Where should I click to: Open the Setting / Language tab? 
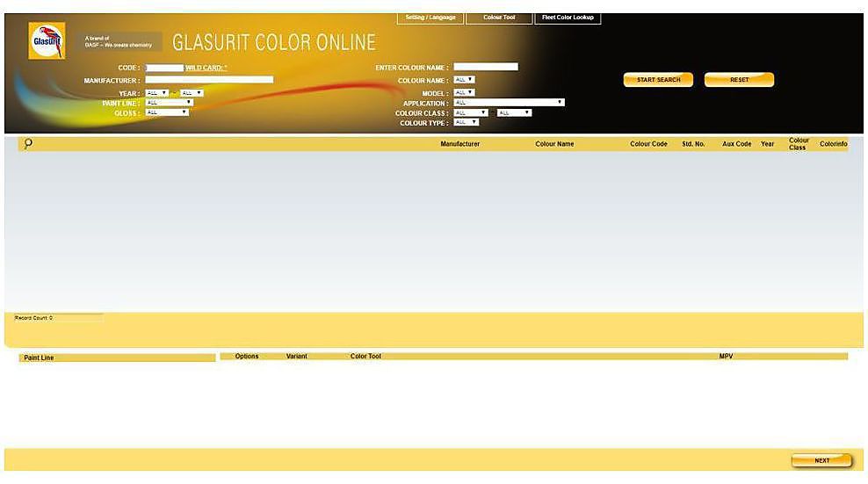(x=430, y=18)
